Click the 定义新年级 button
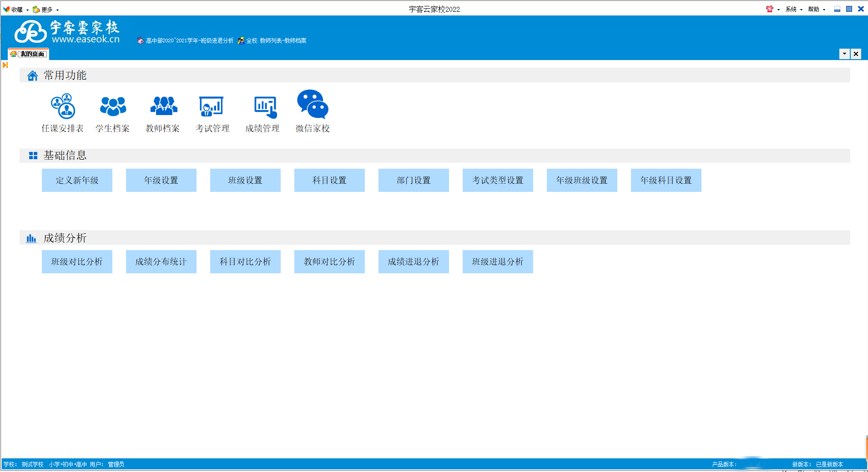Image resolution: width=868 pixels, height=472 pixels. coord(77,180)
